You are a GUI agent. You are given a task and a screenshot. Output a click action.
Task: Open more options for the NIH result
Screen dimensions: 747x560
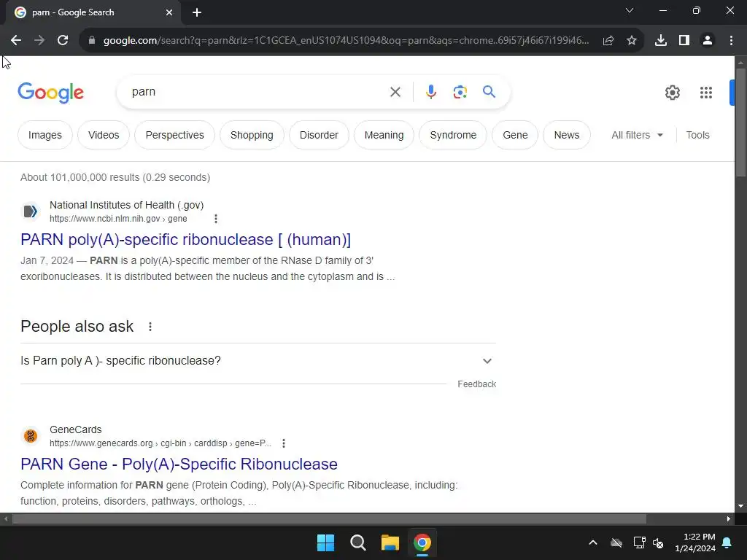(216, 219)
